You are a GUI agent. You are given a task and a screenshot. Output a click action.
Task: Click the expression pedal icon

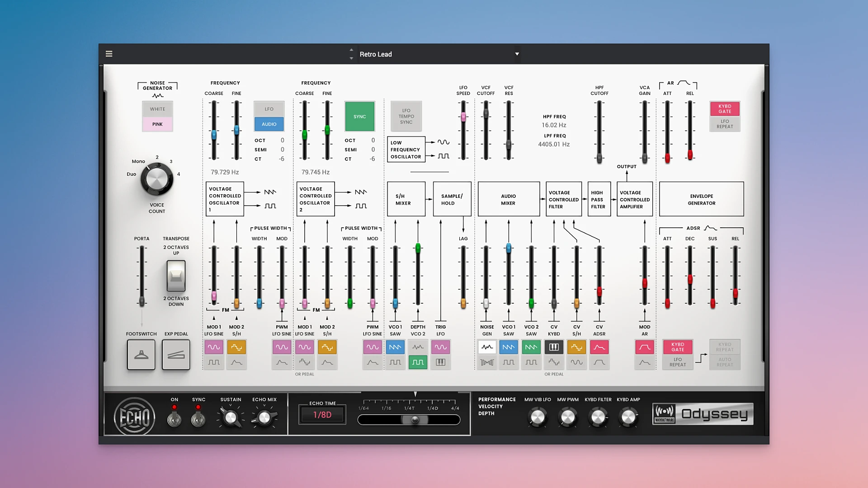pyautogui.click(x=176, y=355)
